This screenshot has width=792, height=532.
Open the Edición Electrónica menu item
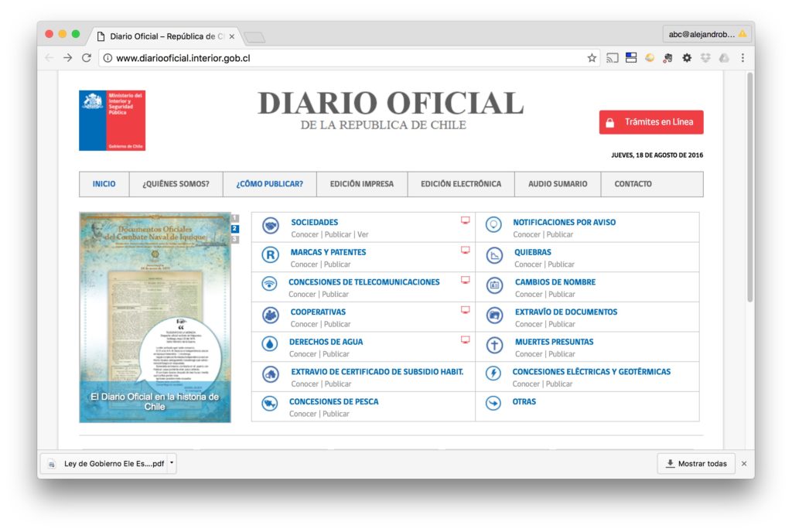pos(461,184)
